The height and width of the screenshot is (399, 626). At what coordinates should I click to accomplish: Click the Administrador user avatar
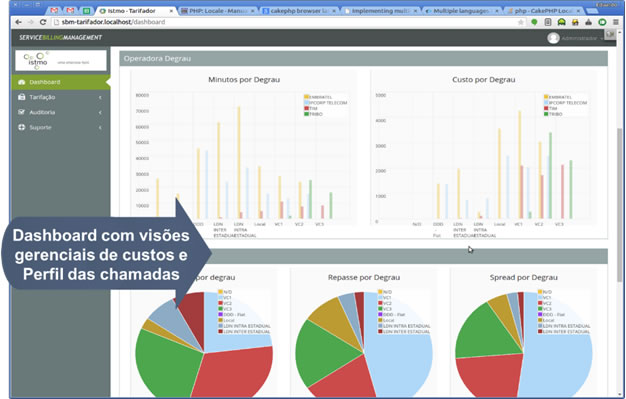553,38
